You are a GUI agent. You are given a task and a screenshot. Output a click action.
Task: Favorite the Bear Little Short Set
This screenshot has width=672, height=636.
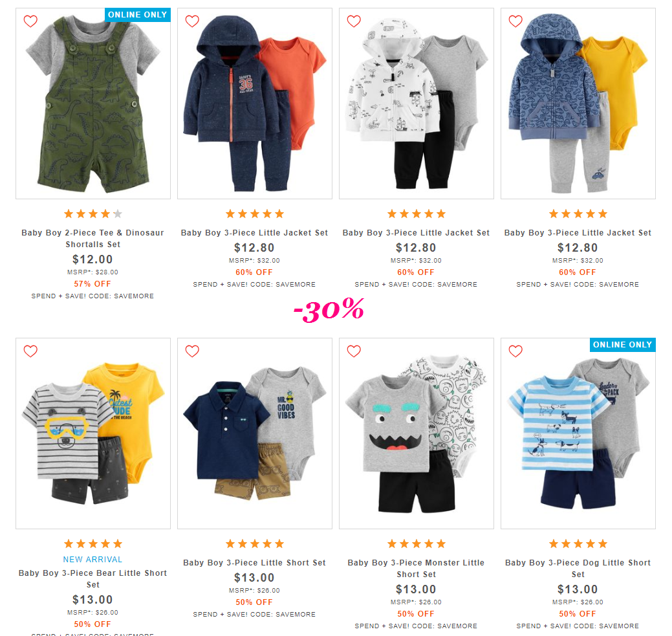click(x=30, y=351)
